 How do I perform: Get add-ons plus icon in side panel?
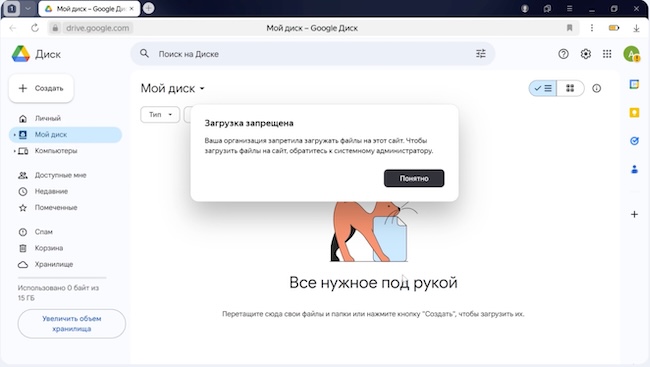634,214
